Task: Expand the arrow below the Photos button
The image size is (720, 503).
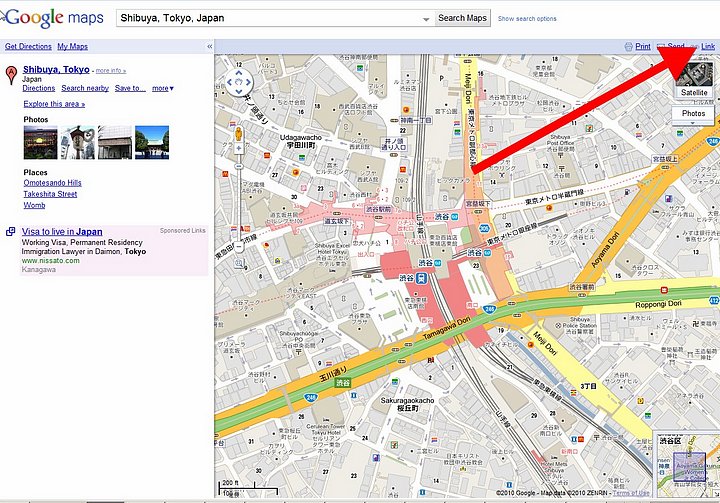Action: [693, 123]
